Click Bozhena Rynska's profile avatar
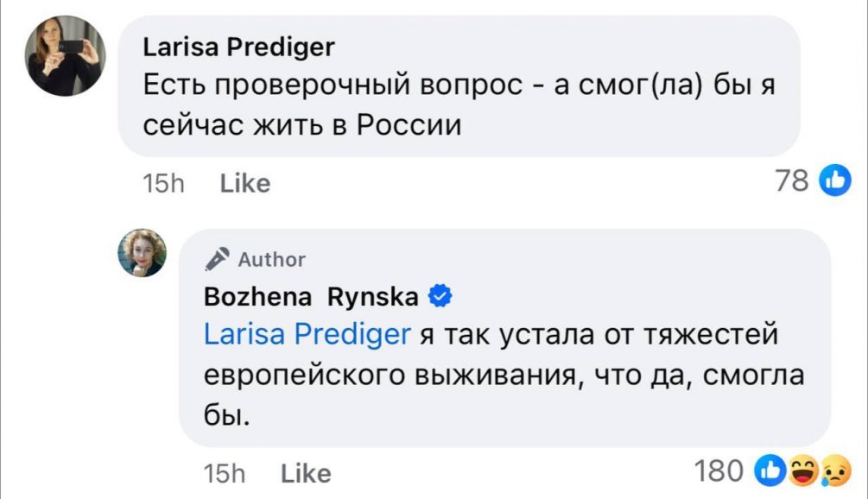This screenshot has height=499, width=868. [143, 253]
